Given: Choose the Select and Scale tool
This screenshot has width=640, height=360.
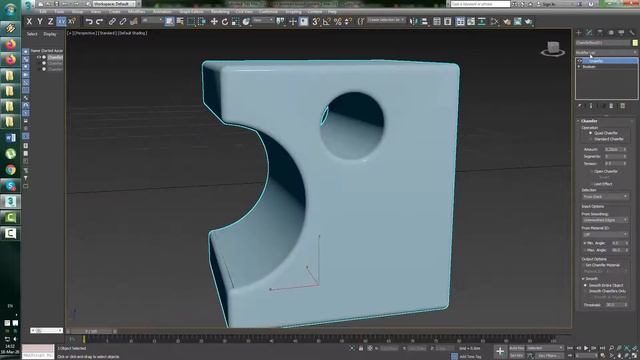Looking at the screenshot, I should click(x=235, y=22).
